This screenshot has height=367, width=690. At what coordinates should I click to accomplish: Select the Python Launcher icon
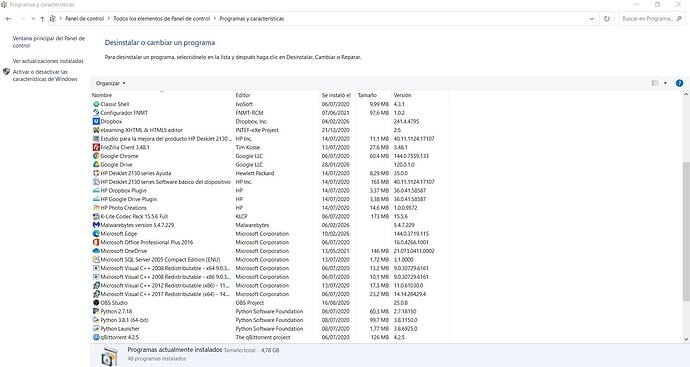(96, 329)
